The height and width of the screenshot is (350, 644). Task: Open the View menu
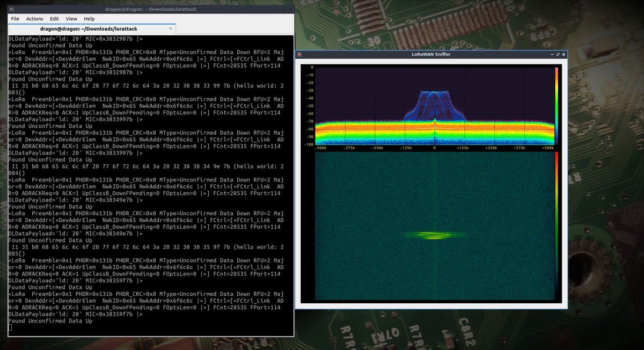click(x=71, y=19)
